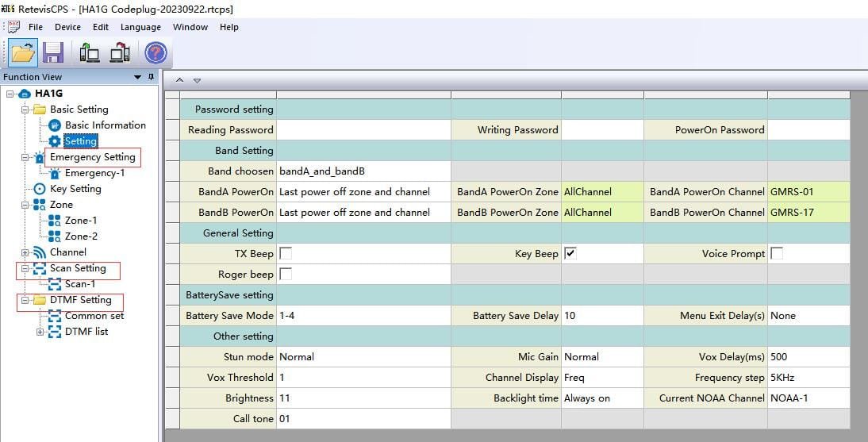
Task: Open the Band choosen dropdown value
Action: [363, 171]
